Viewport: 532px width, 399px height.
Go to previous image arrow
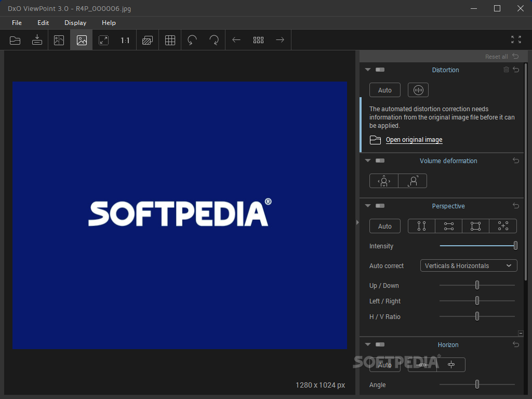pyautogui.click(x=236, y=40)
